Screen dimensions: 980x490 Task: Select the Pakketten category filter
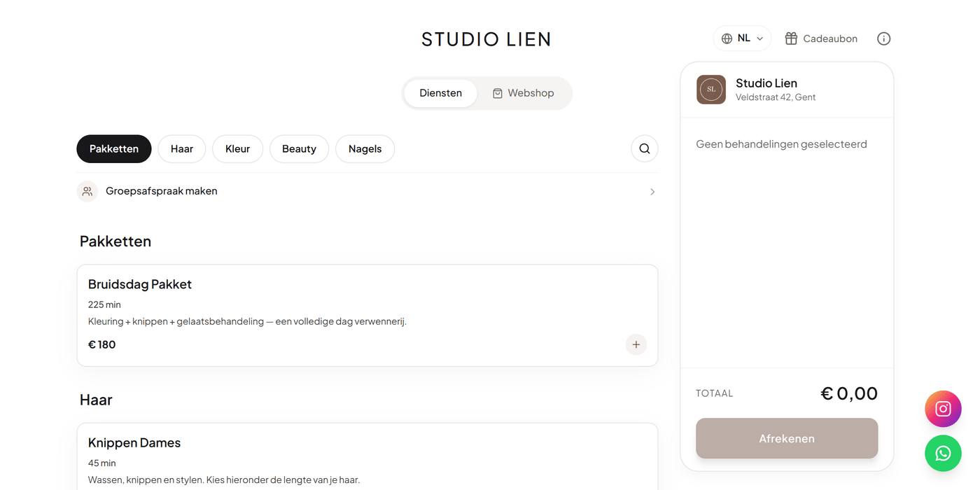(x=114, y=148)
